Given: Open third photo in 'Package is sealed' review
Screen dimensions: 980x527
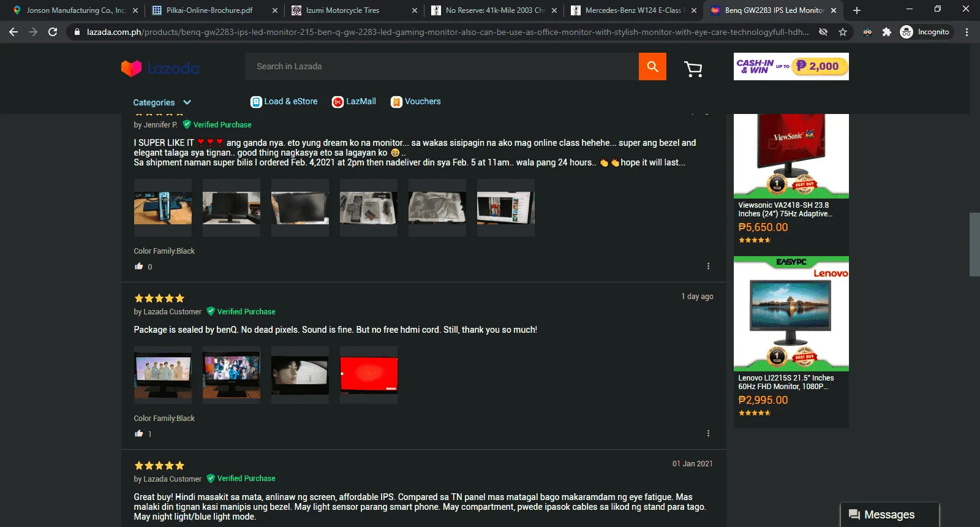Looking at the screenshot, I should pyautogui.click(x=300, y=375).
